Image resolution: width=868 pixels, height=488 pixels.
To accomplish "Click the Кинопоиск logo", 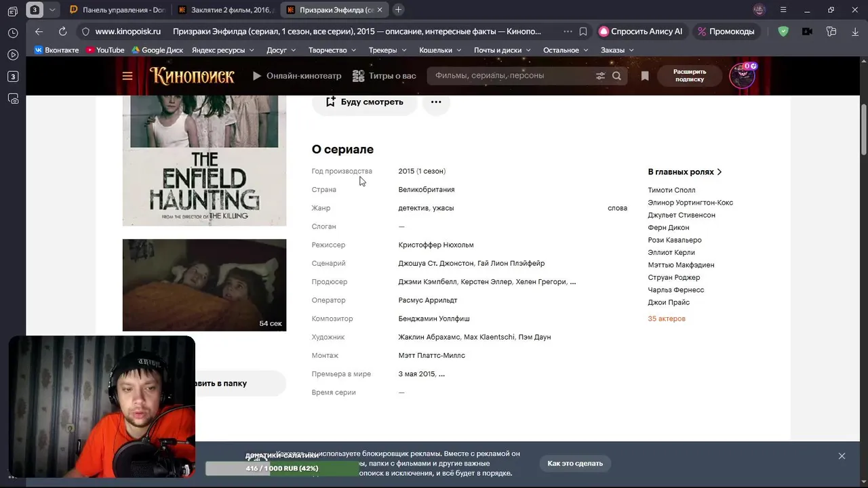I will coord(192,76).
